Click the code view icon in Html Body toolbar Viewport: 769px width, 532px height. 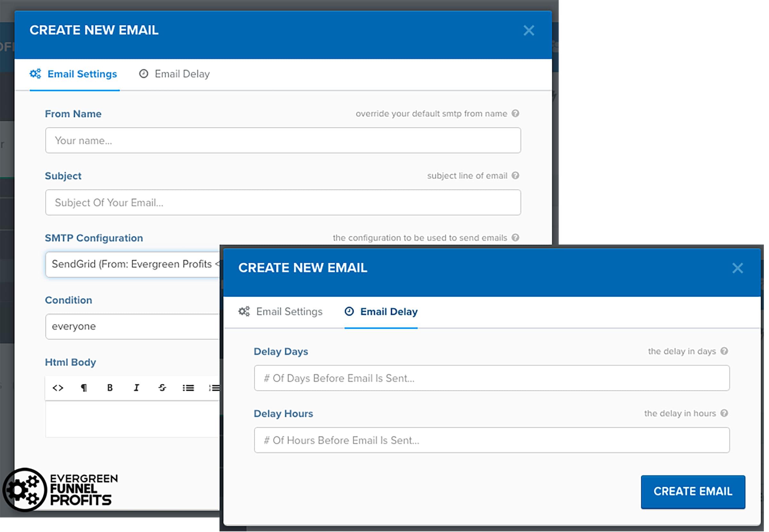click(x=58, y=388)
